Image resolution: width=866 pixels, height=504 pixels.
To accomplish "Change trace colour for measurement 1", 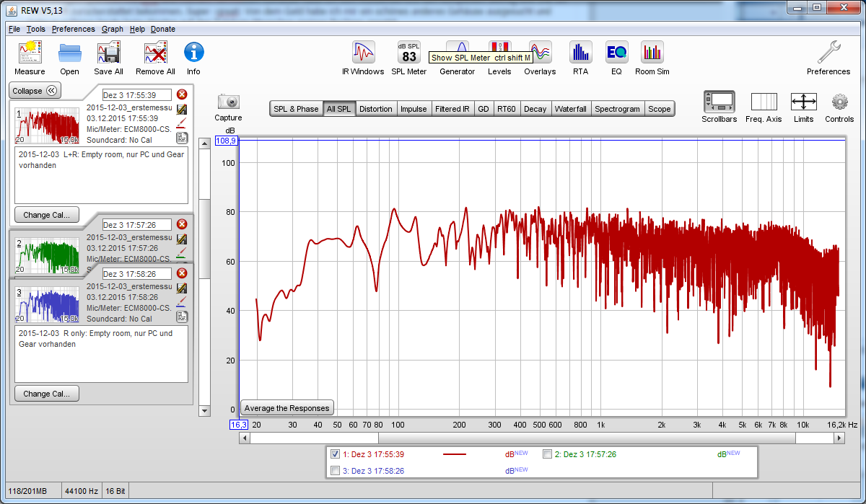I will pos(182,123).
